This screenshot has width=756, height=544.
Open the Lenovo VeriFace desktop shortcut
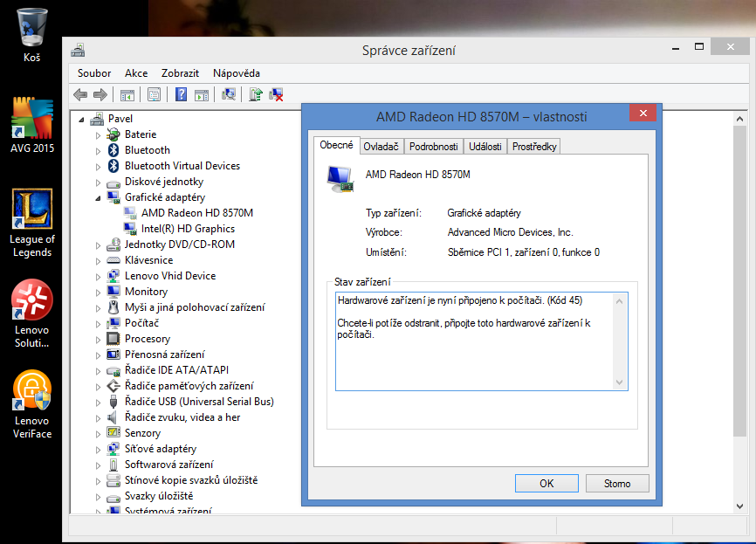(x=32, y=404)
